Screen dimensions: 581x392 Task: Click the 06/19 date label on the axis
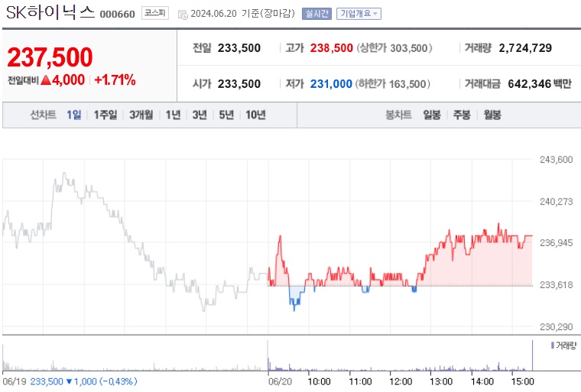(x=15, y=381)
